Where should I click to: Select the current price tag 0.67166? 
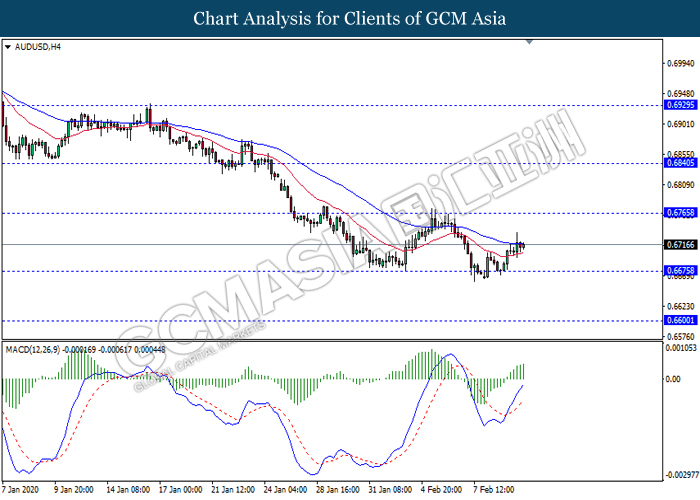(x=680, y=244)
